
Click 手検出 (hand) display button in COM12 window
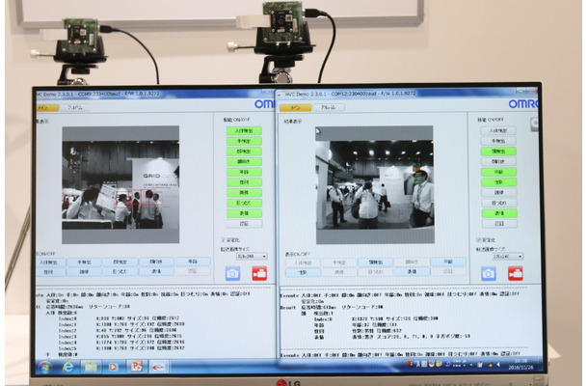click(x=339, y=262)
